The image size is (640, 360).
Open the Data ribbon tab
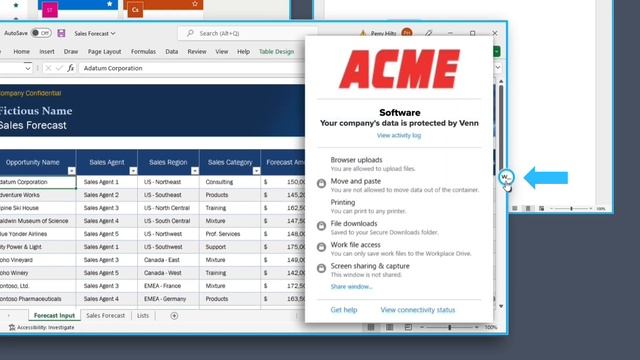coord(171,51)
